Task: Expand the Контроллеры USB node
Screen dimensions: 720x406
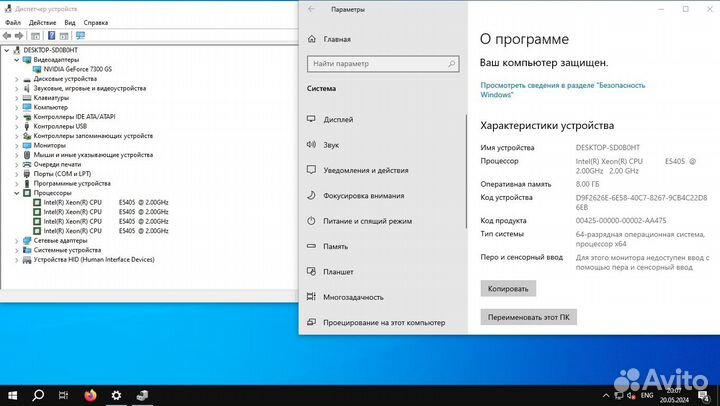Action: 17,126
